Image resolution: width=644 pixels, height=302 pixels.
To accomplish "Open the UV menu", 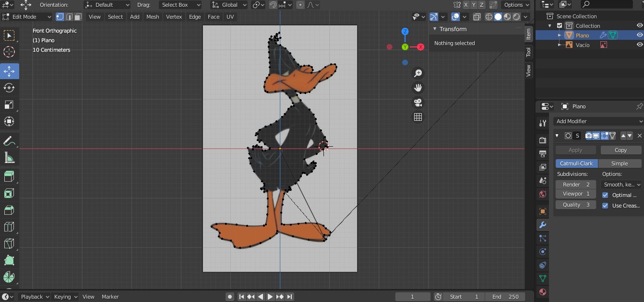I will point(230,17).
